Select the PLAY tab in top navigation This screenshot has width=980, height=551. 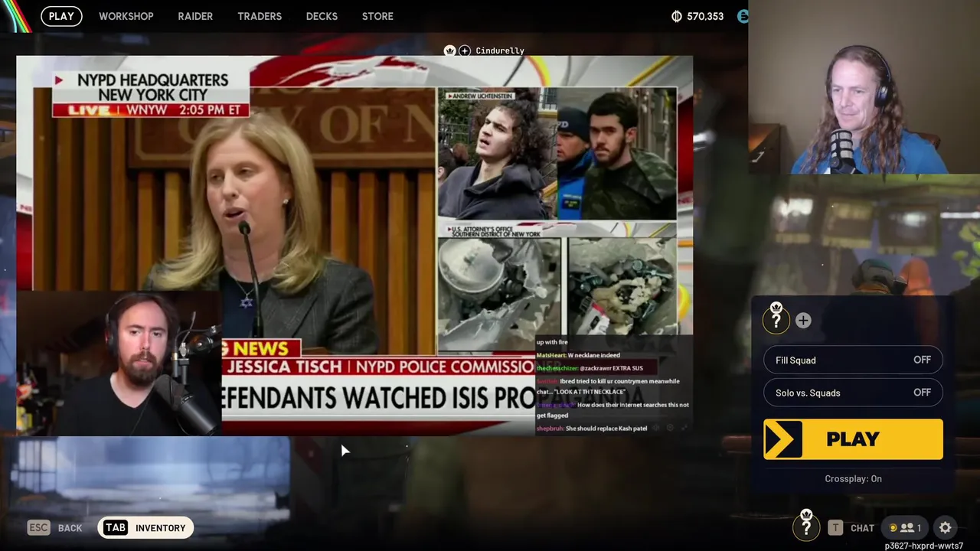click(61, 16)
